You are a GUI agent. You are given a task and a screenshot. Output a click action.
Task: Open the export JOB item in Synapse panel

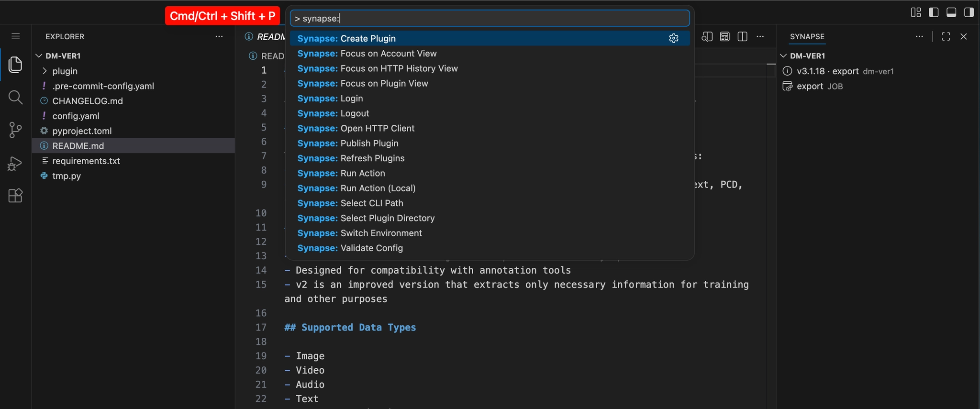point(819,86)
